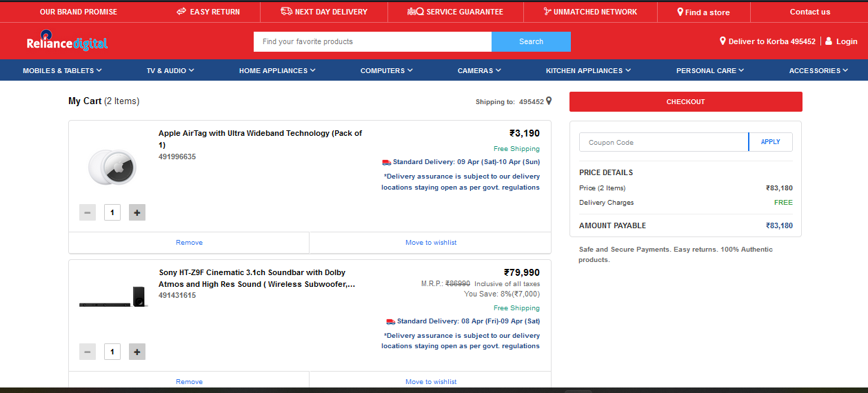Open Sony HT-Z9F Soundbar product title
The image size is (868, 393).
pos(257,279)
